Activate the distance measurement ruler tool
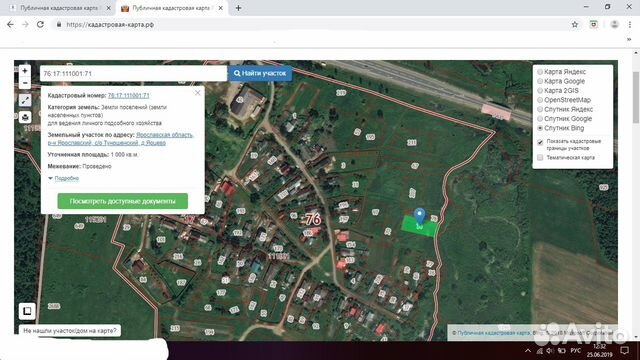Viewport: 640px width, 360px height. (25, 100)
